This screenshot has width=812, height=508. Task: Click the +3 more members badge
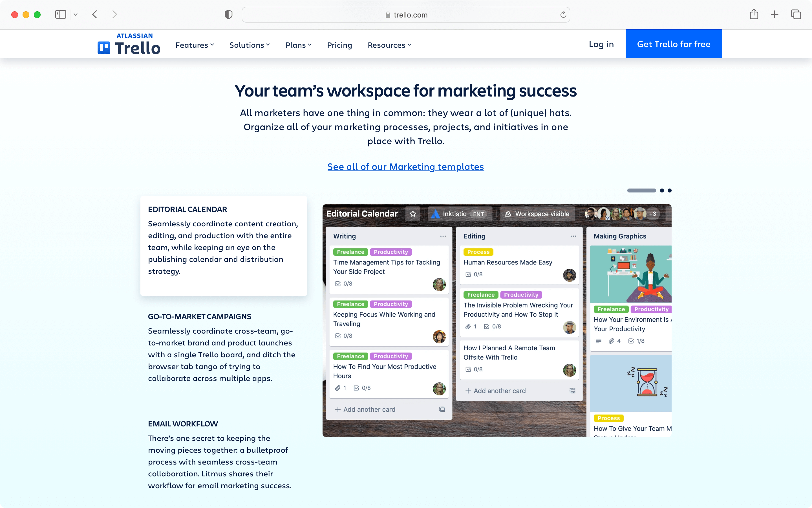653,214
